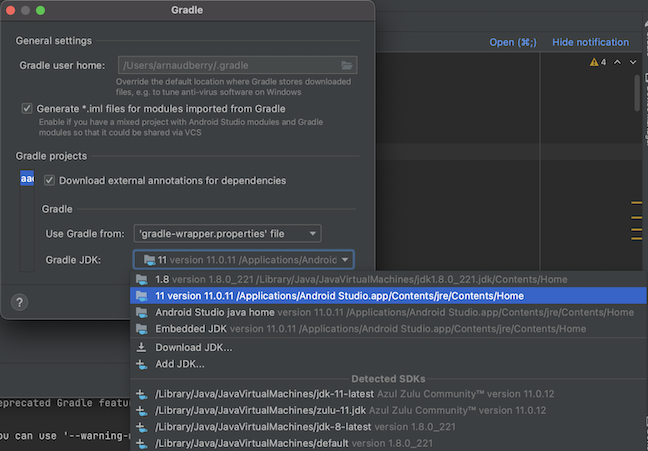Click the warning triangle indicator icon

point(594,62)
